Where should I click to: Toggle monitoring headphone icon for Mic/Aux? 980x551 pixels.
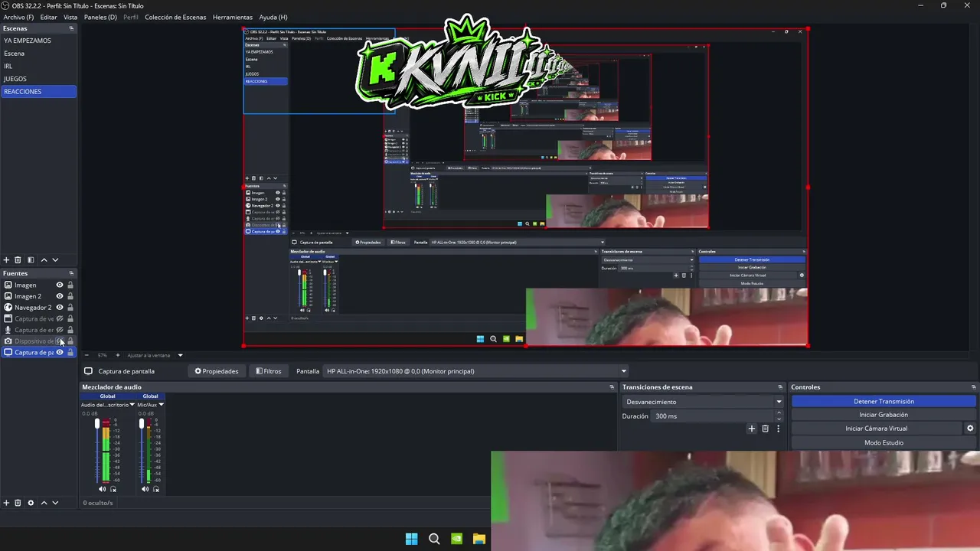(156, 489)
